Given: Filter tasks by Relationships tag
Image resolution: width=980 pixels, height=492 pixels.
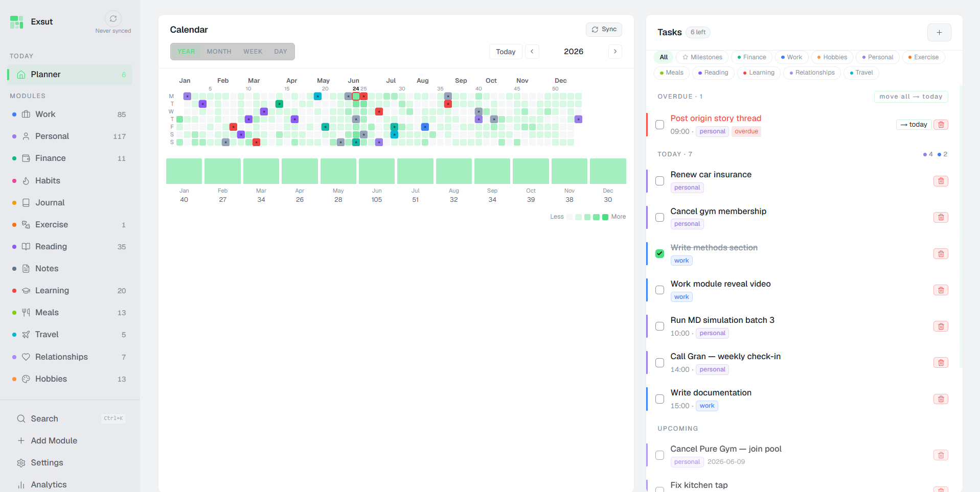Looking at the screenshot, I should 812,73.
